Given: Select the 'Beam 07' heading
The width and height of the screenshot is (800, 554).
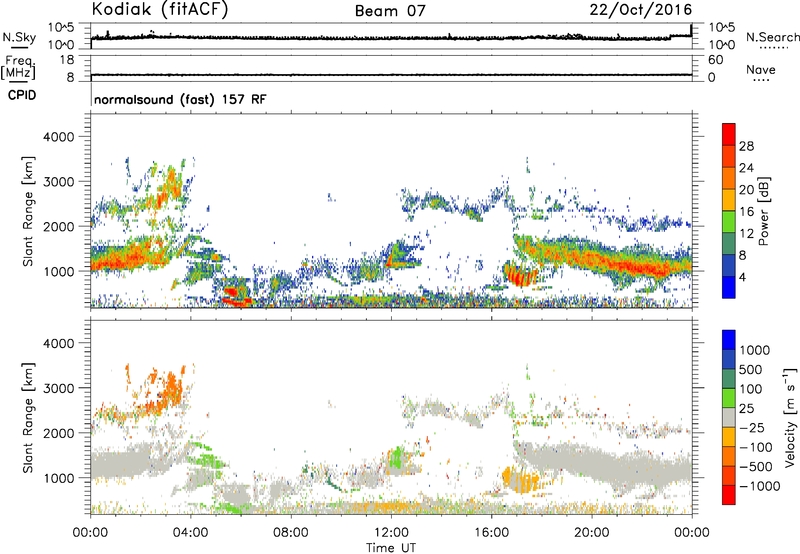Looking at the screenshot, I should pos(390,11).
